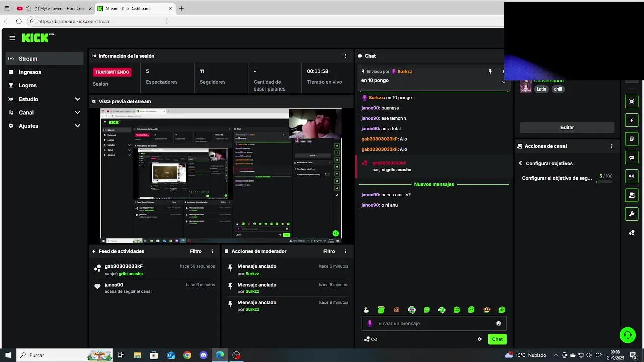Image resolution: width=644 pixels, height=362 pixels.
Task: Go back from Configurar objetivos
Action: pyautogui.click(x=521, y=163)
